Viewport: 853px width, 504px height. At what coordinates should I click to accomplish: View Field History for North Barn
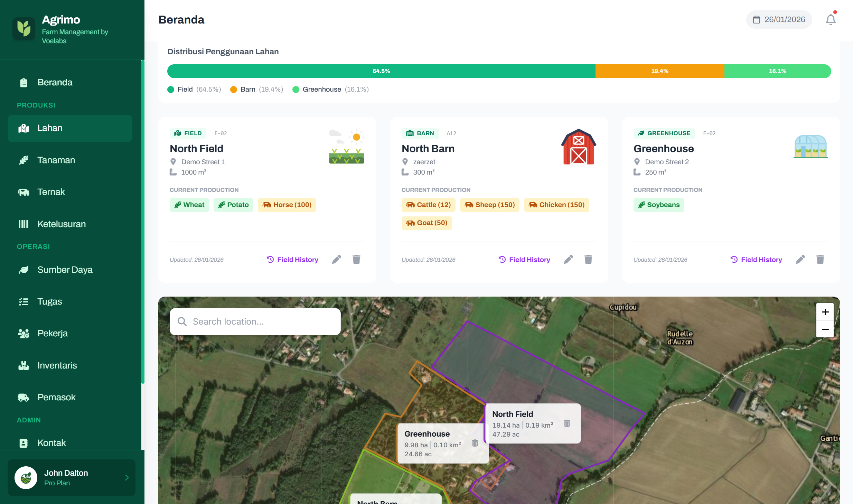(x=525, y=260)
